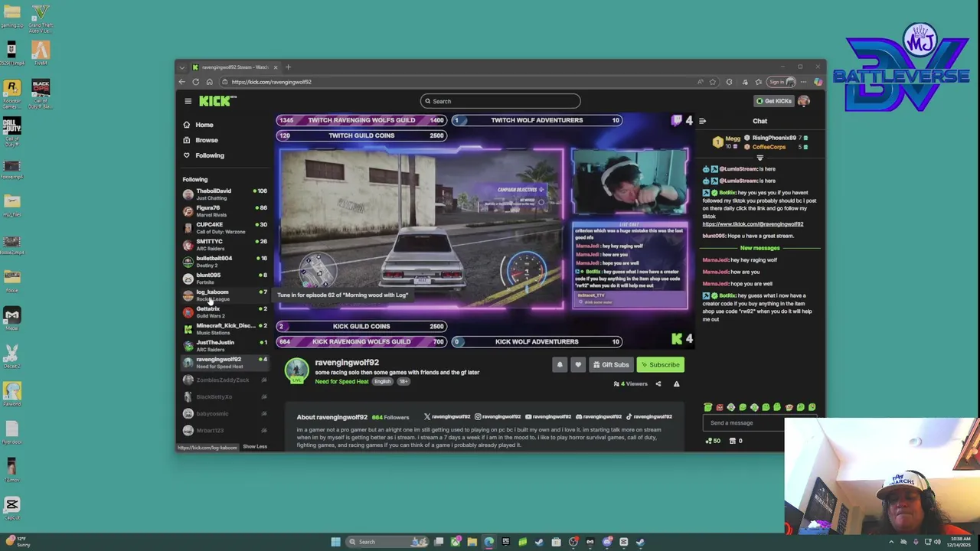Open Minecraft_Kick_Disc channel in the Following list
980x551 pixels.
coord(225,329)
